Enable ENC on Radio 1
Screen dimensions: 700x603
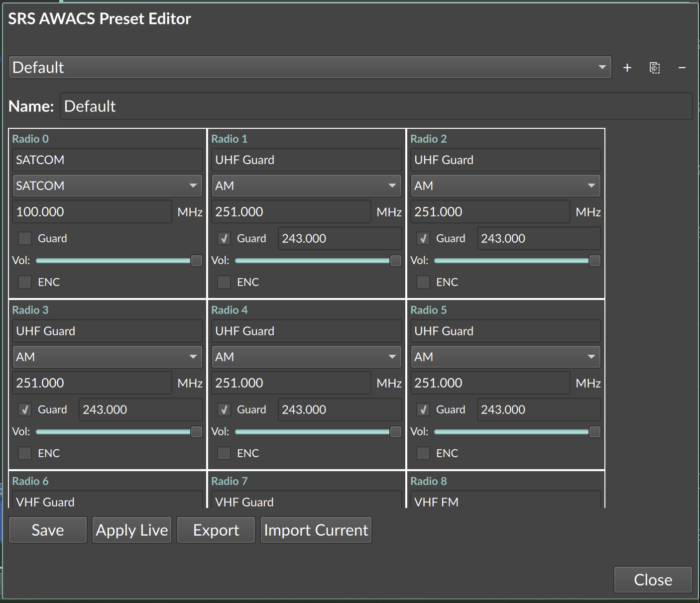pyautogui.click(x=224, y=282)
